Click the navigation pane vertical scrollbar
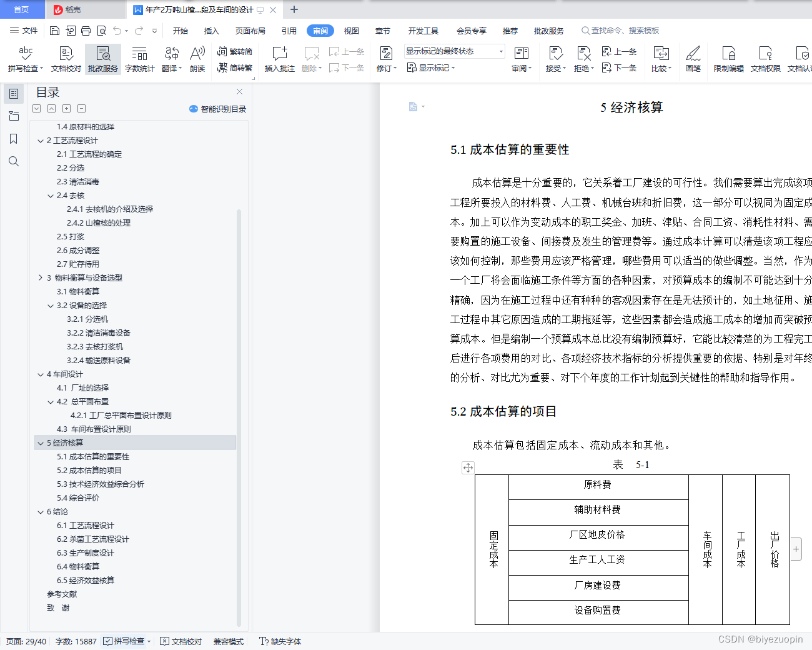Image resolution: width=812 pixels, height=650 pixels. [239, 417]
